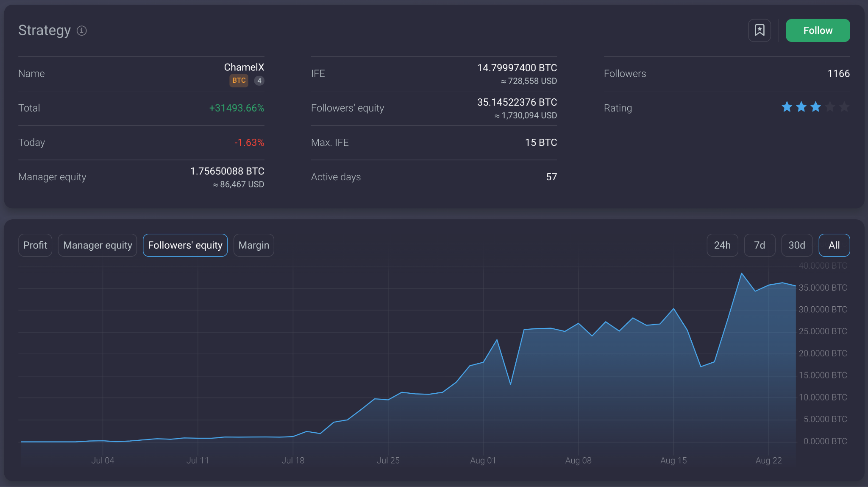
Task: Click the 0.0000 BTC axis label
Action: click(825, 441)
